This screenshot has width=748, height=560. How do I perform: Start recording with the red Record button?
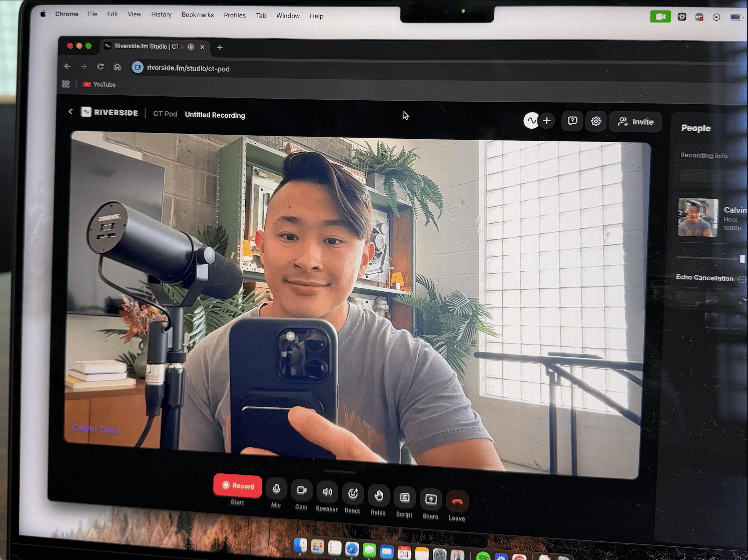click(237, 486)
